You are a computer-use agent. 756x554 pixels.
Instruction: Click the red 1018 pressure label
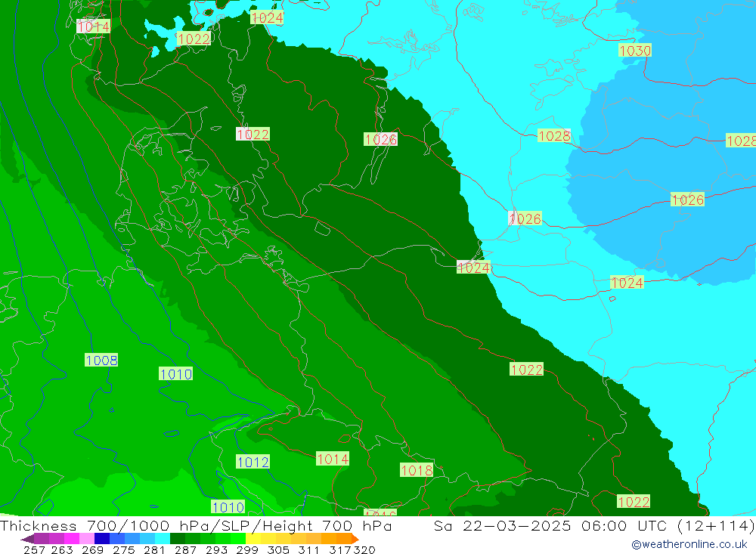click(x=417, y=470)
